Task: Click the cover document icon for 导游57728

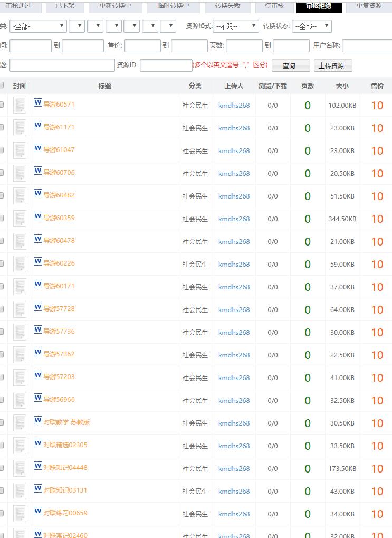Action: [x=20, y=309]
